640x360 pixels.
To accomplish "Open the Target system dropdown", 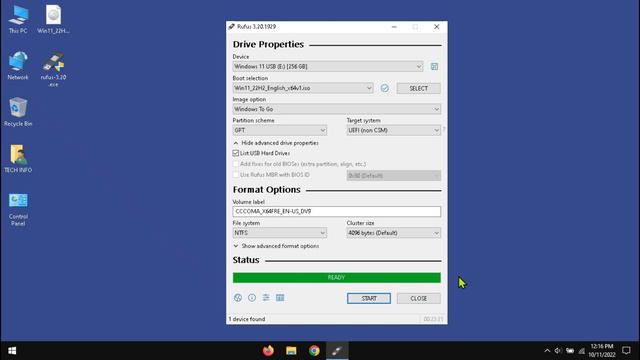I will (393, 130).
